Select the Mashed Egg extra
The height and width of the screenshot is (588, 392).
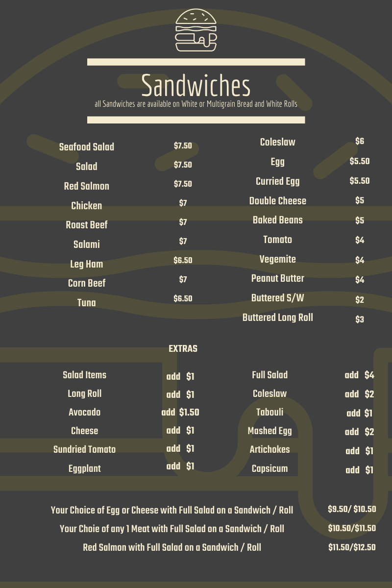coord(270,431)
